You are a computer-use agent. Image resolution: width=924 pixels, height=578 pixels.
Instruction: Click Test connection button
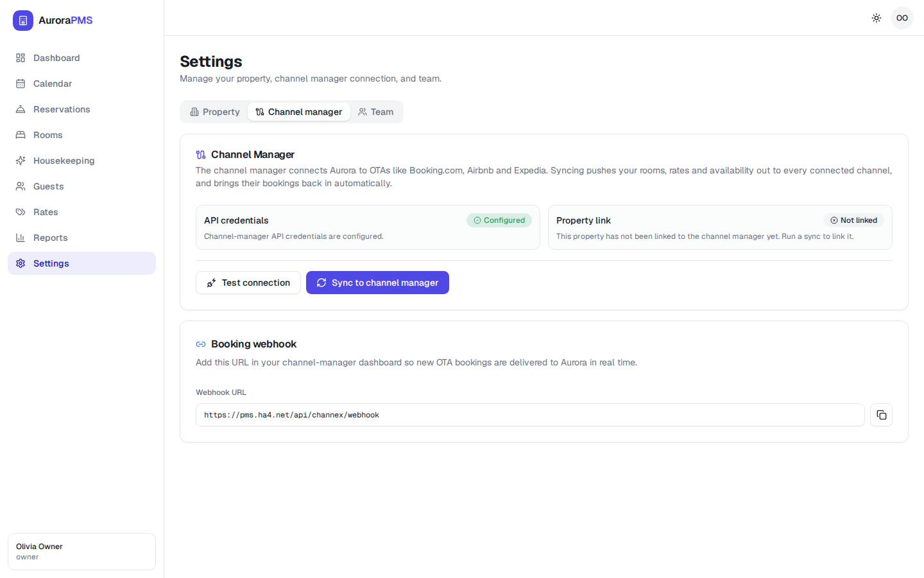[x=248, y=283]
